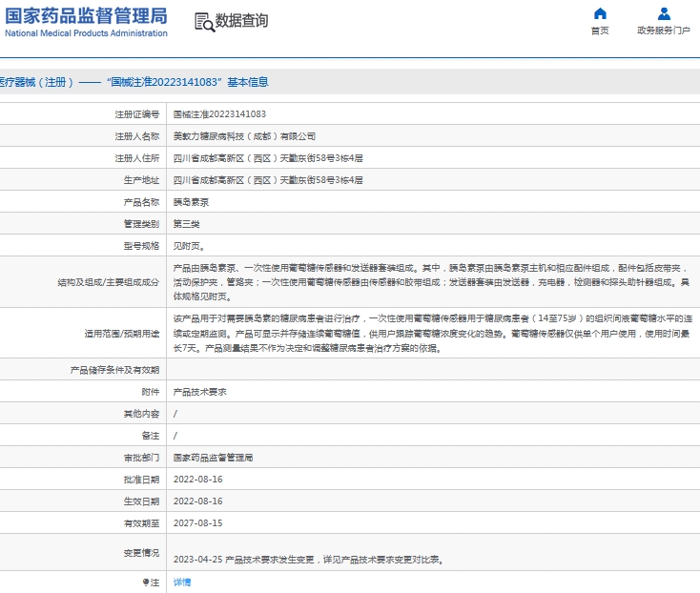Click National Medical Products Administration subtitle
Screen dimensions: 700x593
(86, 33)
